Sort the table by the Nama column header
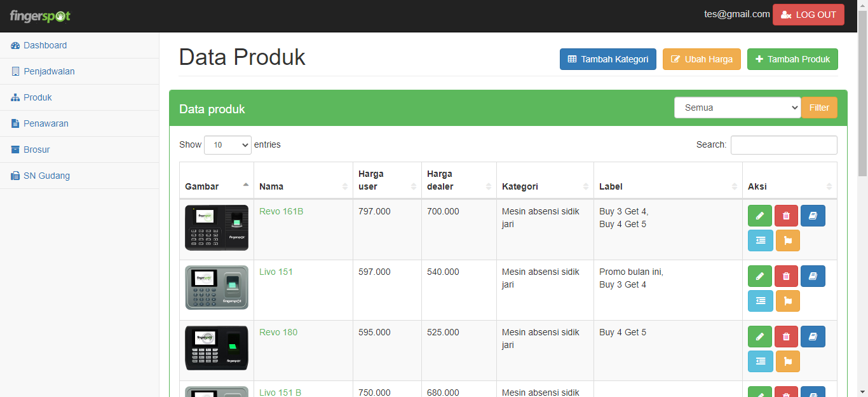Viewport: 868px width, 397px height. 302,186
